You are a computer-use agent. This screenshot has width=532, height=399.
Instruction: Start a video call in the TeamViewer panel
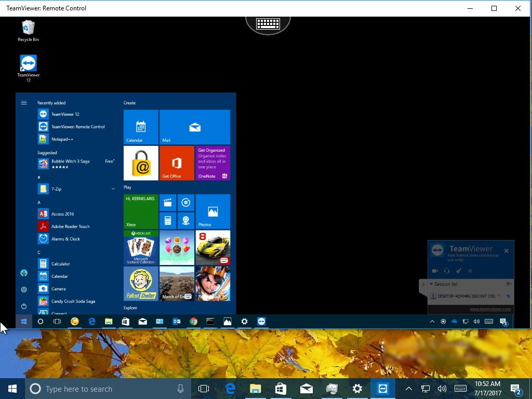click(x=435, y=271)
